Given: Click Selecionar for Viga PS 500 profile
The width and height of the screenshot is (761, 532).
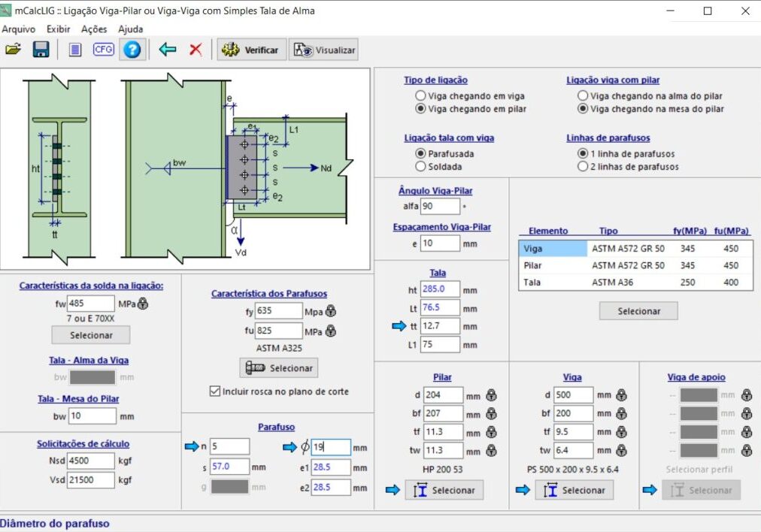Looking at the screenshot, I should tap(575, 490).
